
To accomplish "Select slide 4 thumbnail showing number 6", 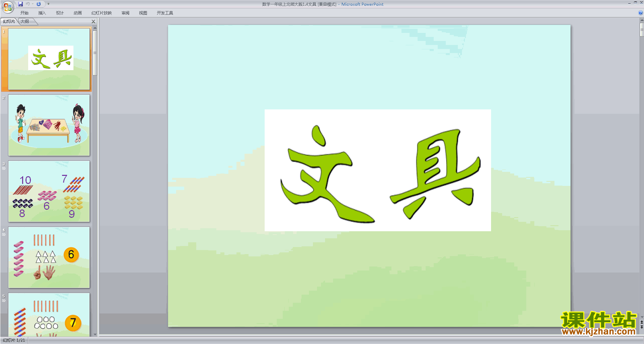I will (49, 257).
